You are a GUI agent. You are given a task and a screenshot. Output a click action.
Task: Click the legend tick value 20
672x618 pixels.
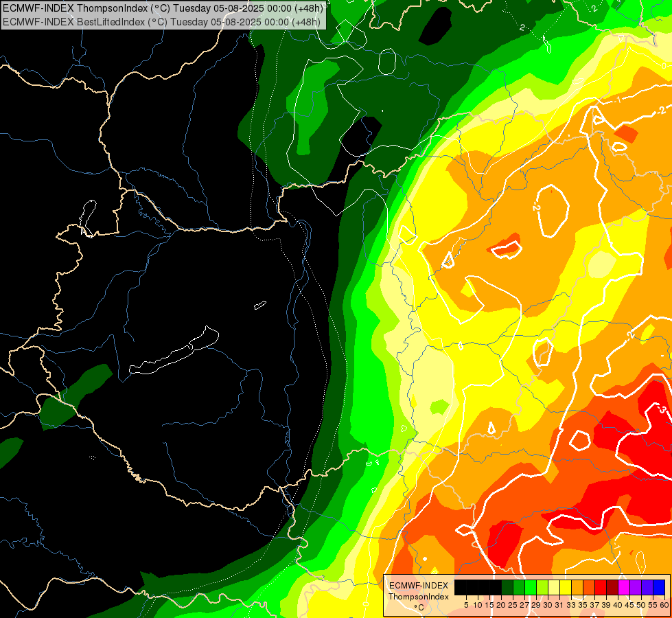coord(501,605)
